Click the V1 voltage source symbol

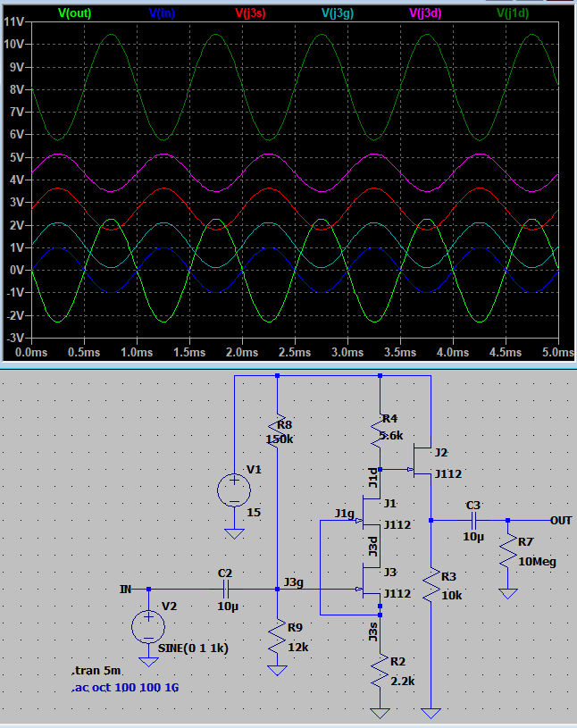pos(234,490)
